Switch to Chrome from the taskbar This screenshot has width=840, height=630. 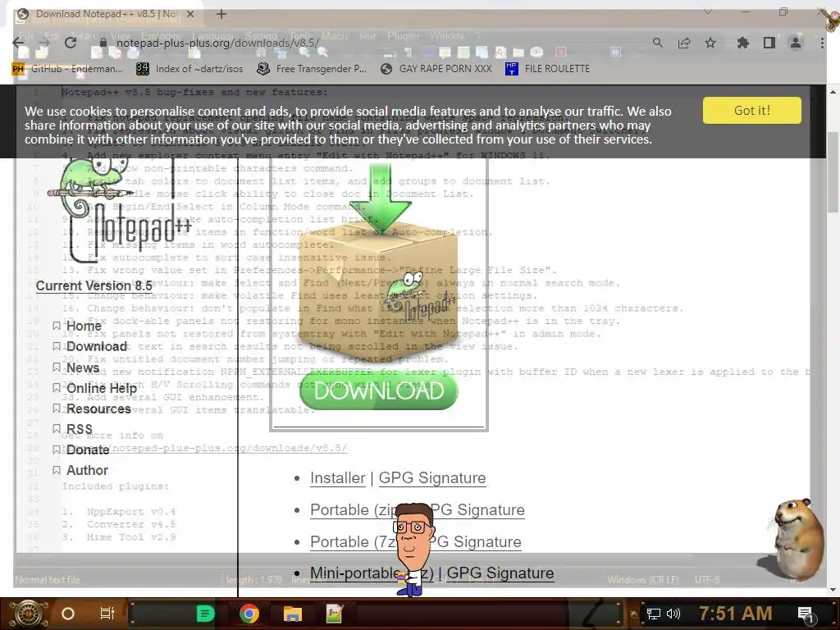[x=249, y=614]
